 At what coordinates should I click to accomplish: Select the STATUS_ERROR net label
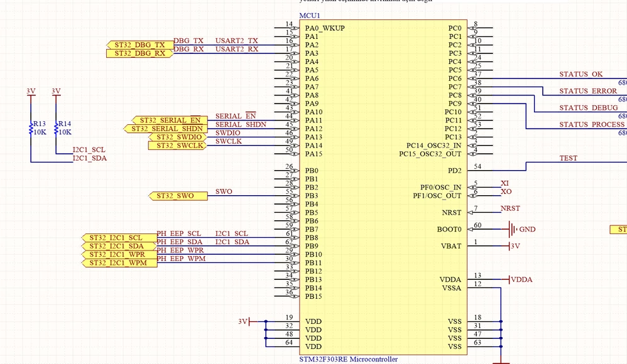click(x=588, y=91)
